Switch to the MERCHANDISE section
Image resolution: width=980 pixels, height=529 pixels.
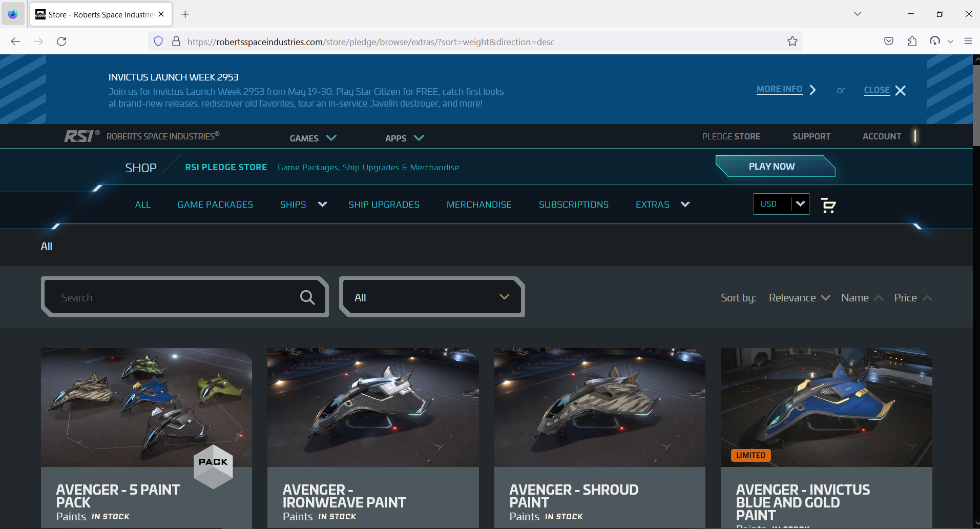(478, 204)
